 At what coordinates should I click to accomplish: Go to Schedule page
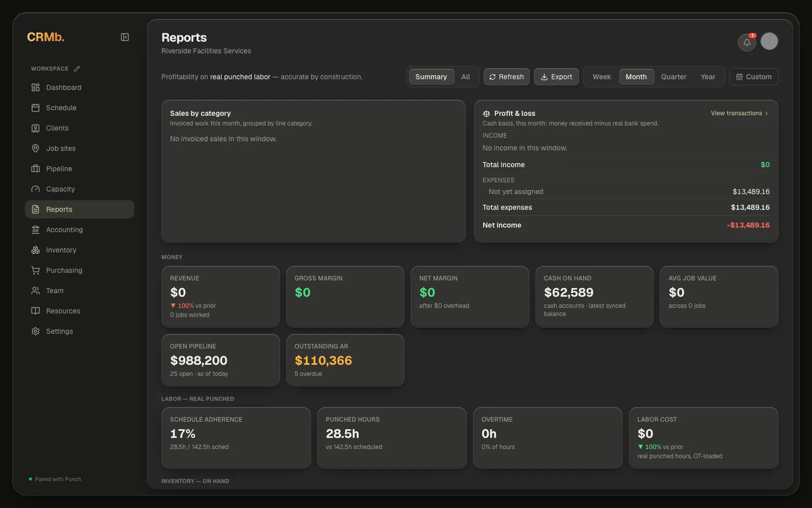80,108
